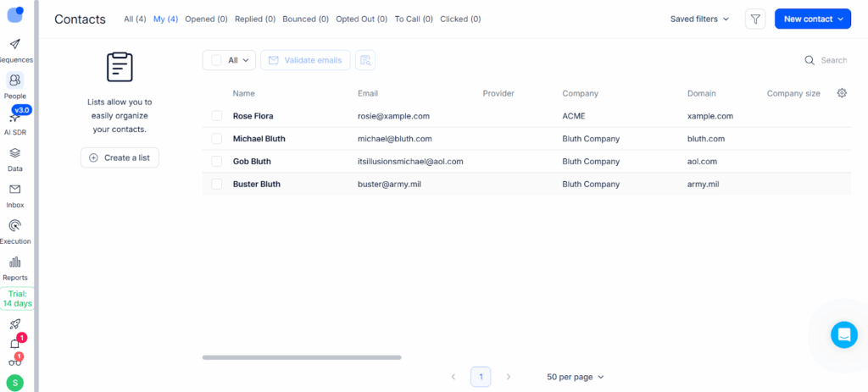Open the Reports section
The image size is (868, 392).
point(15,268)
